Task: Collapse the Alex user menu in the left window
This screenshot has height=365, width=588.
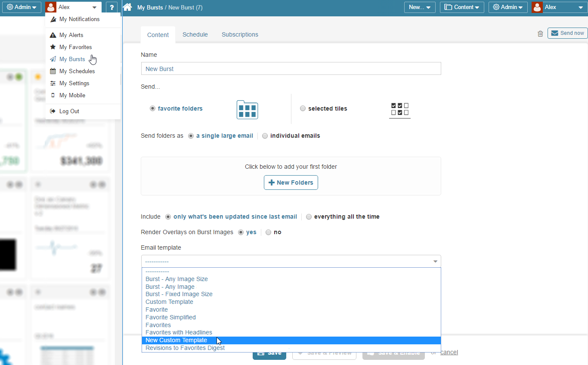Action: [74, 7]
